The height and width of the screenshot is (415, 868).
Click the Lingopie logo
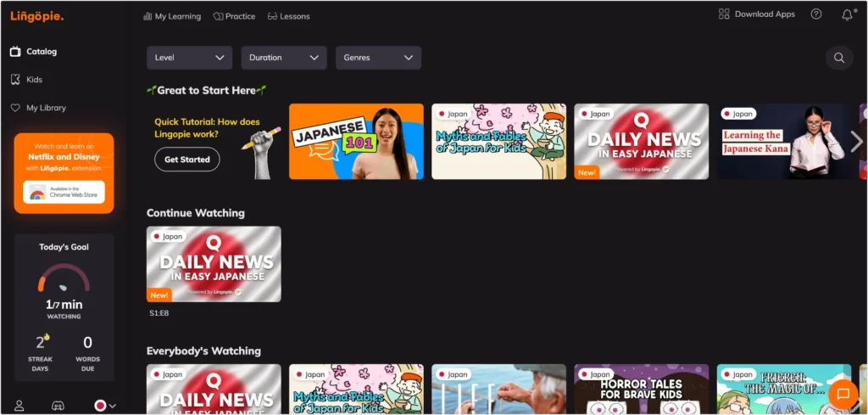pos(37,17)
